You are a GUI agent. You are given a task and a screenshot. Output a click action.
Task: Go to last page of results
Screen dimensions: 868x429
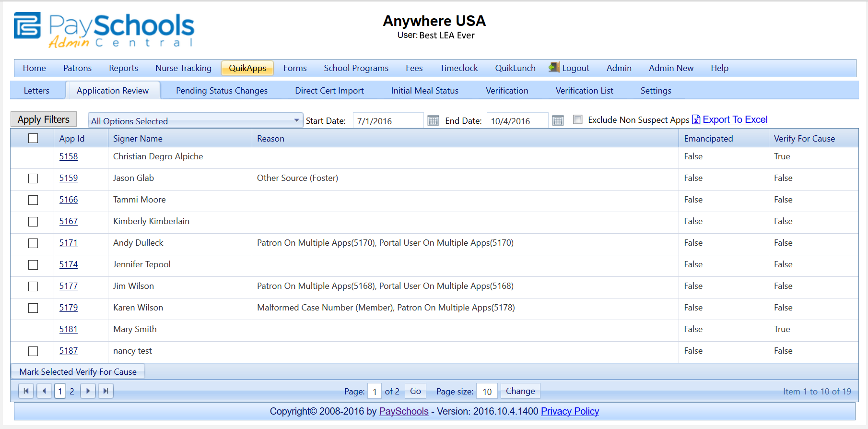(106, 391)
